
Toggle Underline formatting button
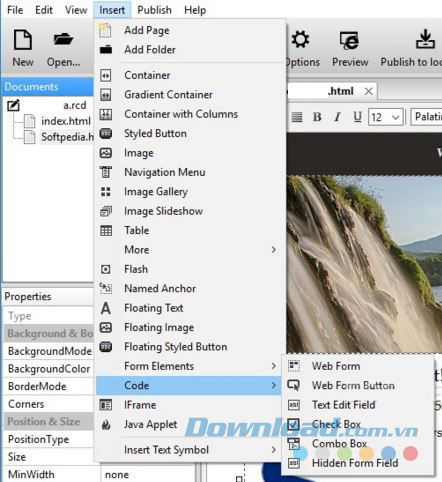(x=357, y=117)
